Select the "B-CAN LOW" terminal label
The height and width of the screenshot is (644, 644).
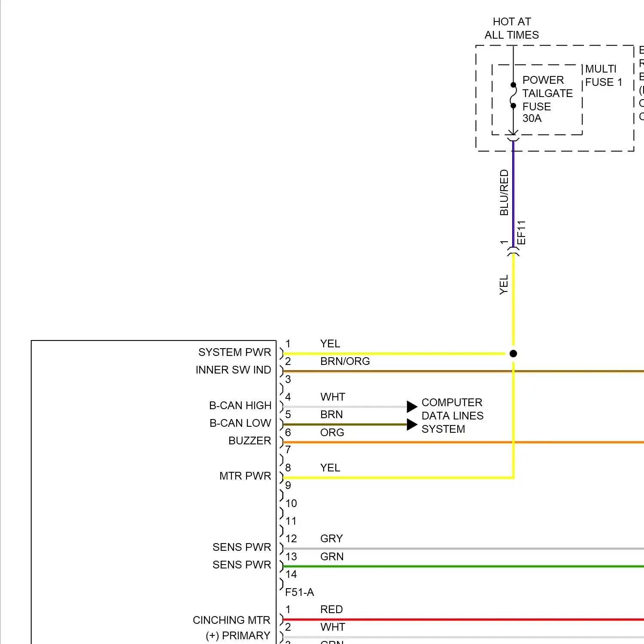(x=240, y=423)
